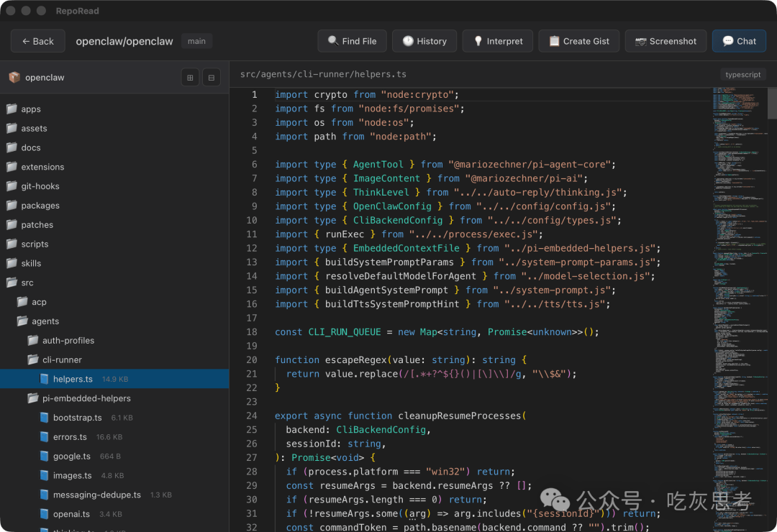777x532 pixels.
Task: Open the patches folder
Action: [114, 225]
